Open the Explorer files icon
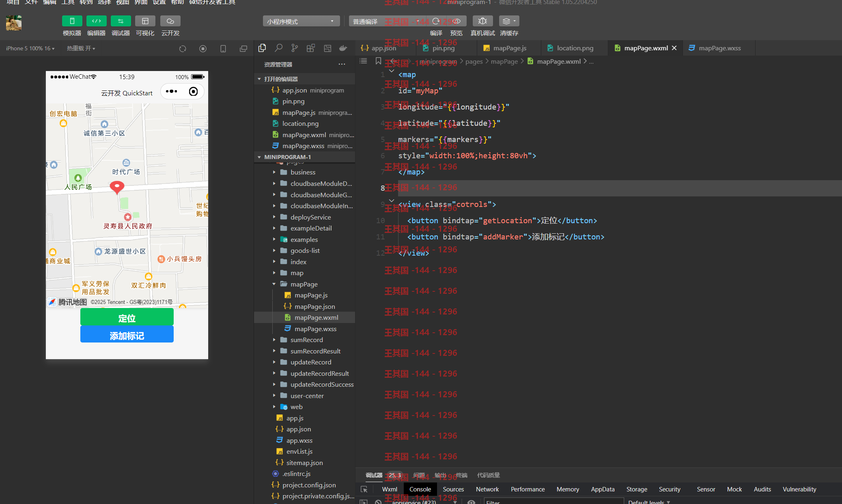The image size is (842, 504). (262, 48)
